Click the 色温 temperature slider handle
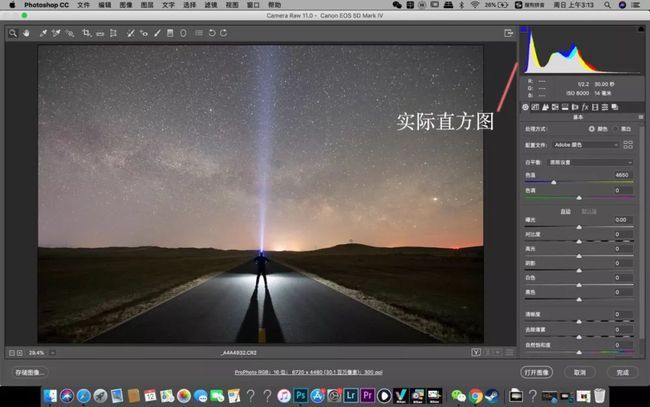The height and width of the screenshot is (407, 650). [553, 181]
